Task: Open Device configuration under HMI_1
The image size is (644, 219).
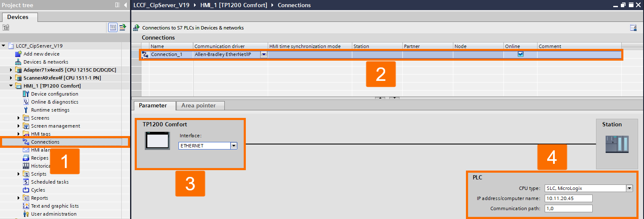Action: (54, 94)
